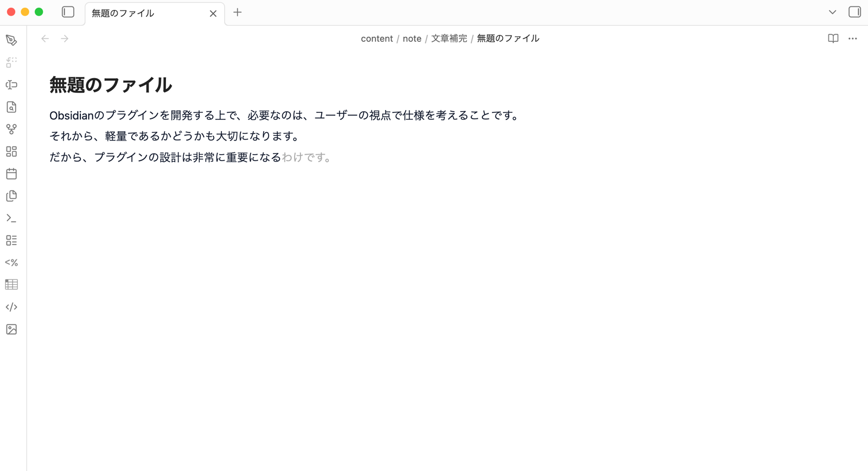This screenshot has width=868, height=471.
Task: Click the faded dotted-squares ribbon icon
Action: (11, 62)
